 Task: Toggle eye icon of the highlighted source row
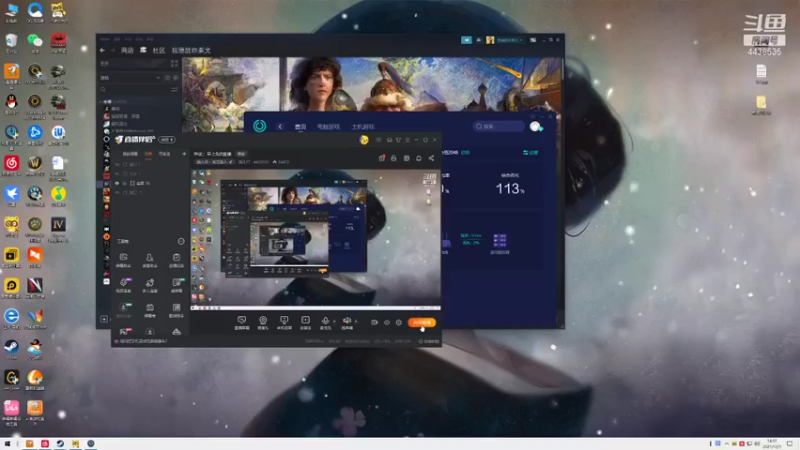tap(117, 183)
